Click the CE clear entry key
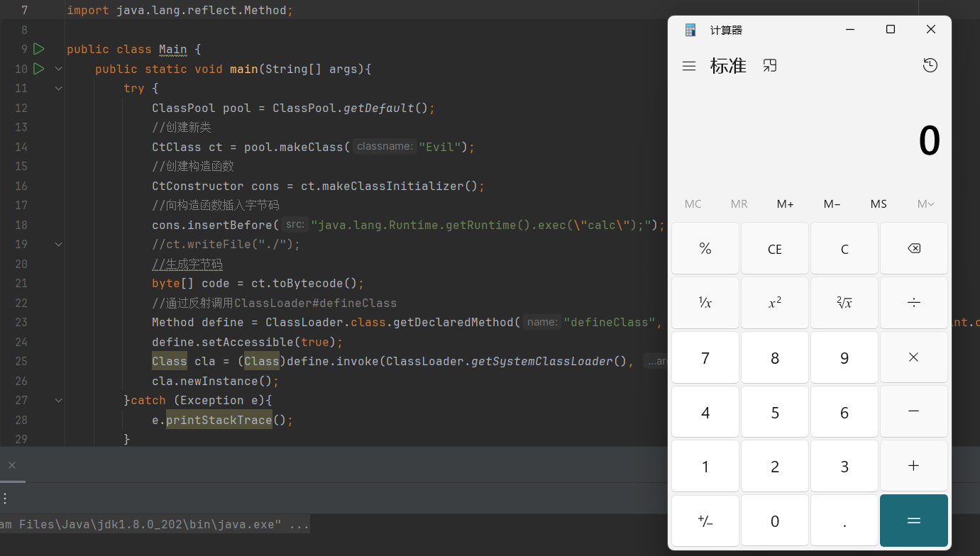 (775, 249)
